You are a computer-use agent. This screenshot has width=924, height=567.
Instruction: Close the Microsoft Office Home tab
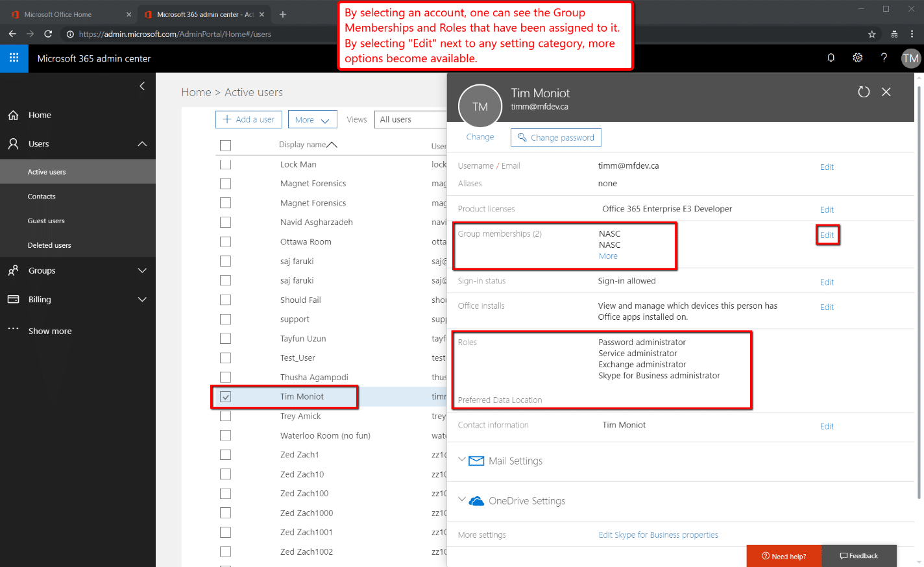point(128,14)
